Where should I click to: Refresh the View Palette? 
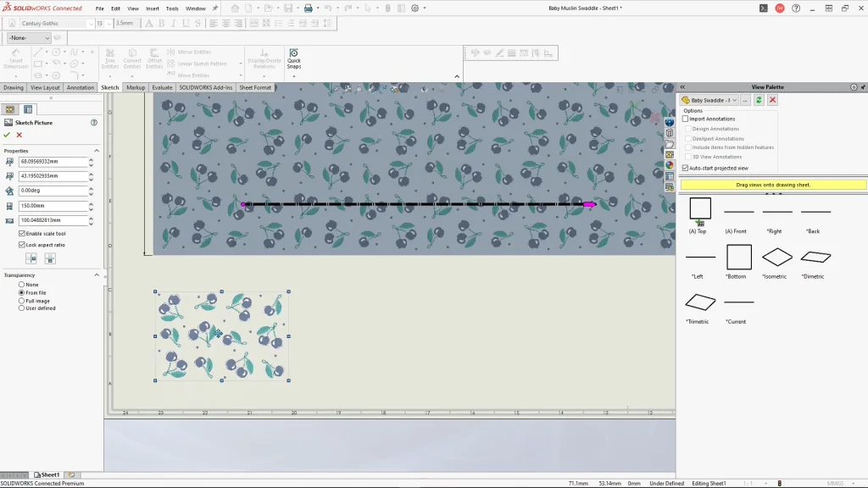coord(759,100)
